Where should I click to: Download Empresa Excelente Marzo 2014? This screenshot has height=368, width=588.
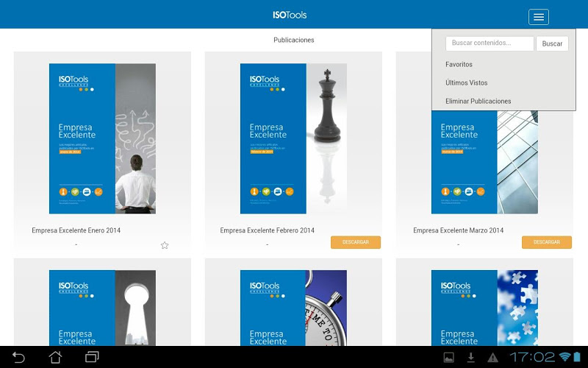546,242
